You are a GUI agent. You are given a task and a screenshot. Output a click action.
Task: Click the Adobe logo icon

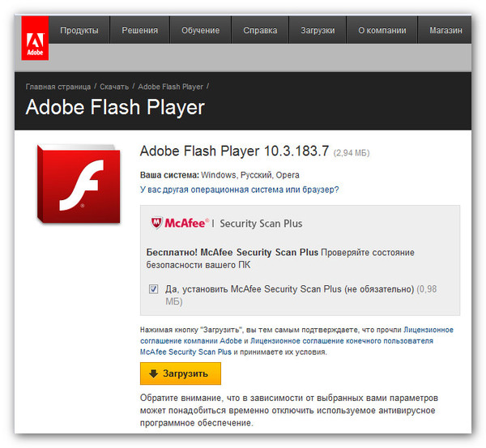(x=35, y=38)
